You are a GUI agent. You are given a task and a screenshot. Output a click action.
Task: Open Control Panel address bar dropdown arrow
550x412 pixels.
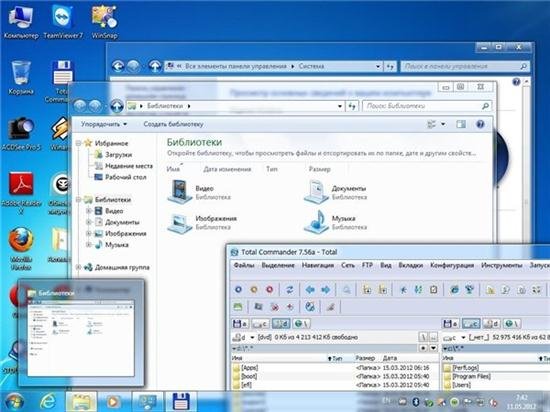tap(378, 66)
